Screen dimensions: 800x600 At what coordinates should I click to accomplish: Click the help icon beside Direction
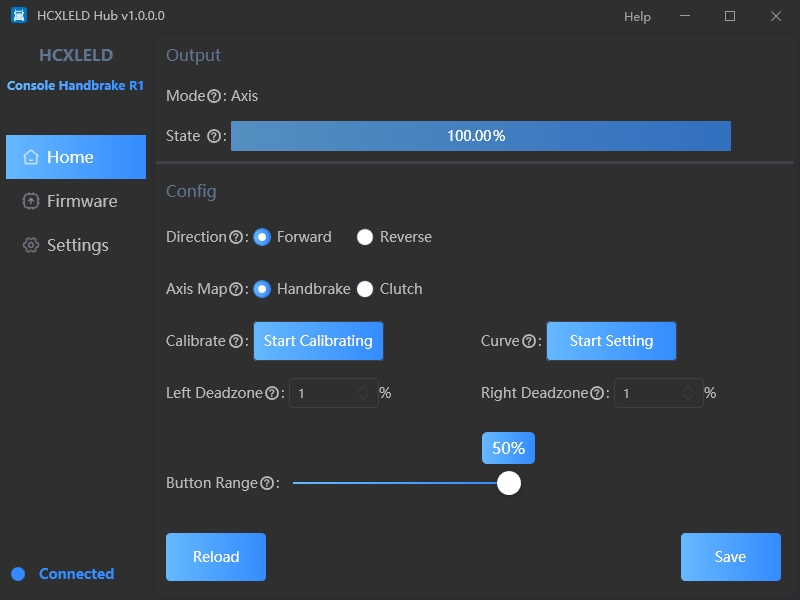click(x=236, y=238)
